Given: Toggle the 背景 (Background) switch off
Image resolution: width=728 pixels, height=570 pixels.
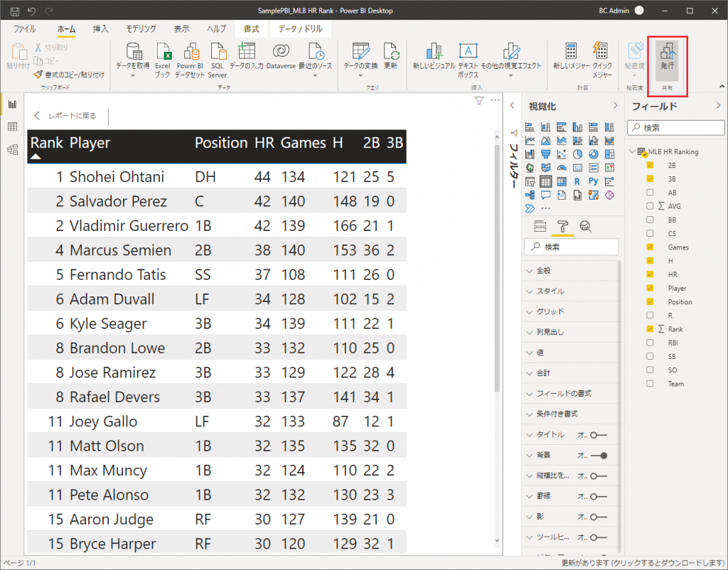Looking at the screenshot, I should [599, 456].
